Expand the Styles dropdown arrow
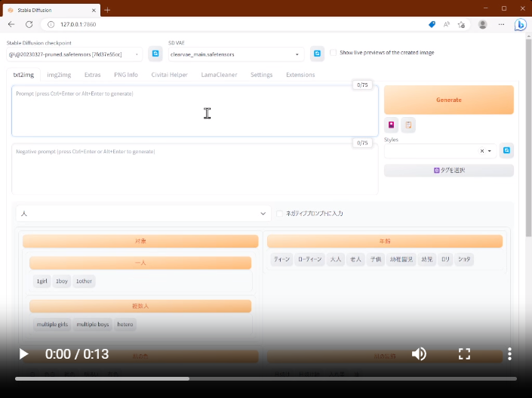Screen dimensions: 532x398 [x=490, y=151]
